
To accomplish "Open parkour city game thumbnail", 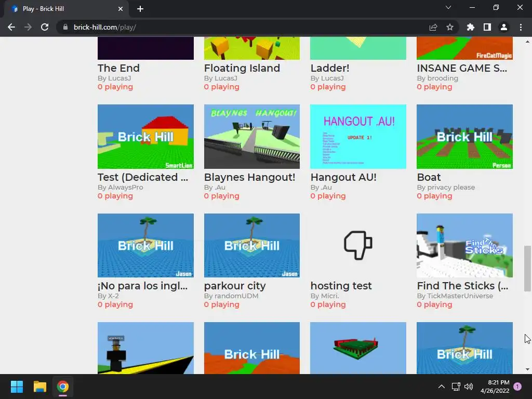I will (252, 245).
